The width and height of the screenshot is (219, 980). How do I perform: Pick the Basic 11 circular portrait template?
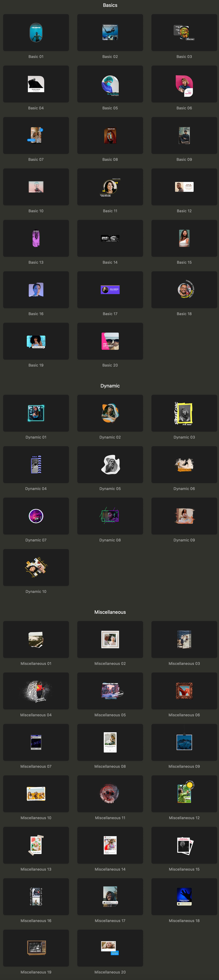(x=110, y=187)
